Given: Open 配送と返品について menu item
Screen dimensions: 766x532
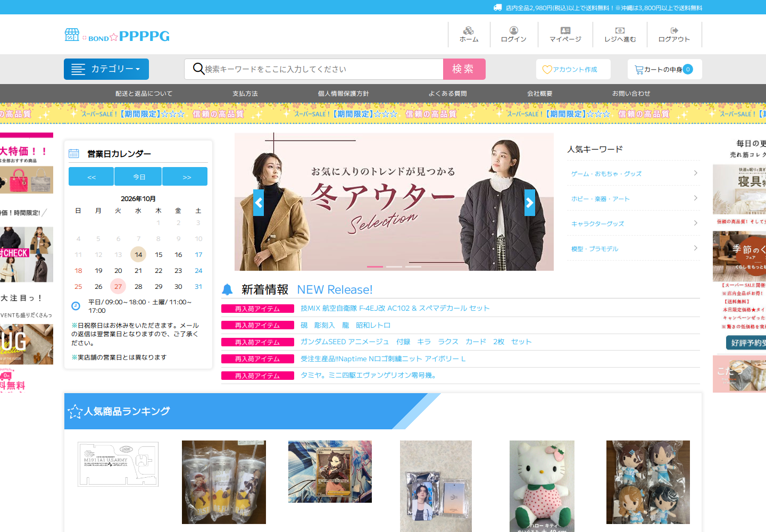Looking at the screenshot, I should [x=144, y=94].
